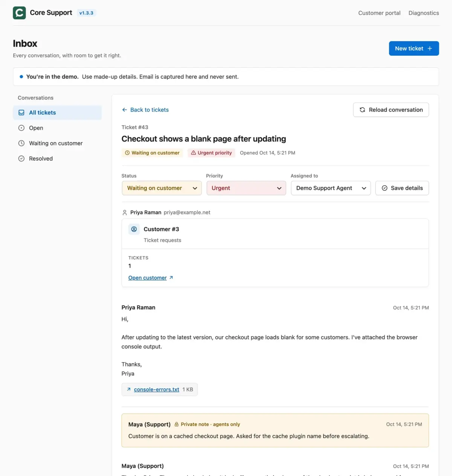Open the Customer portal link
452x476 pixels.
tap(379, 13)
